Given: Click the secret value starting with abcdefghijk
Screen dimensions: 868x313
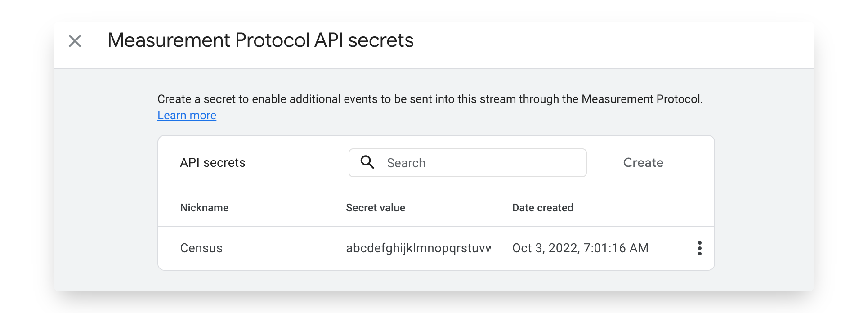Looking at the screenshot, I should click(x=418, y=248).
